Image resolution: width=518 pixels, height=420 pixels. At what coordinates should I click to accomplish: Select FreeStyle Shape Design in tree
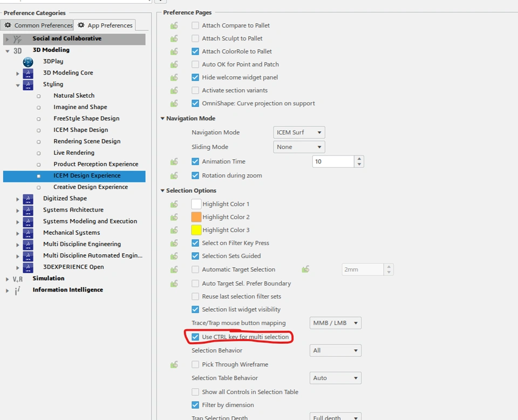tap(86, 118)
